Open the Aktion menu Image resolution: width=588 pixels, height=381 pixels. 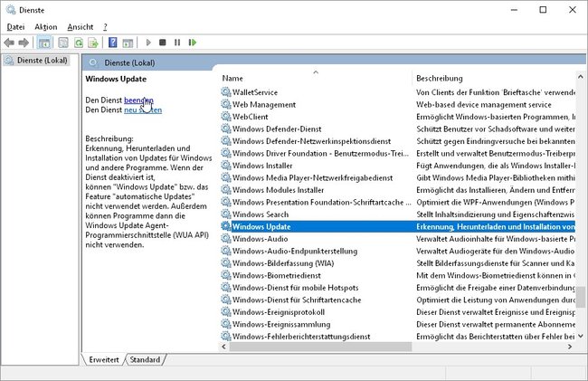[x=46, y=27]
